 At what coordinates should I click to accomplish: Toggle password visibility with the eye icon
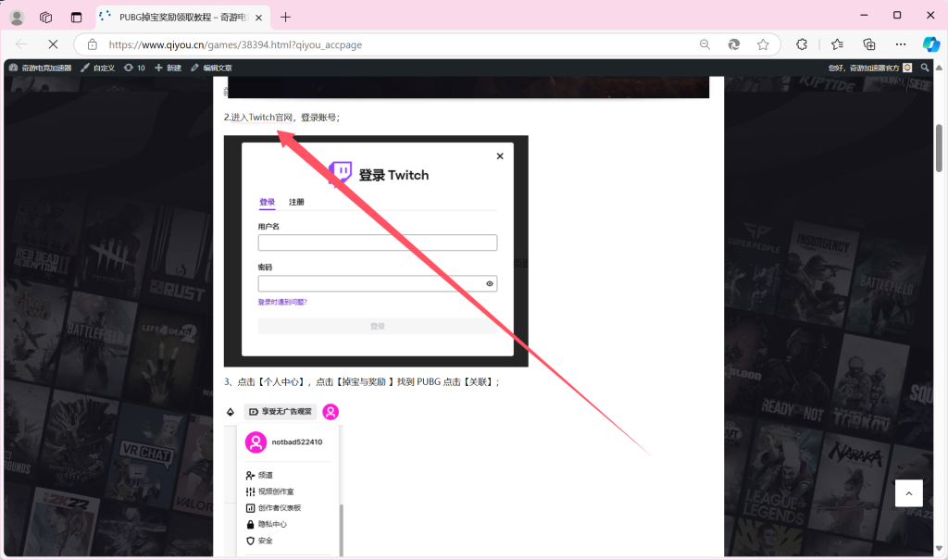pyautogui.click(x=490, y=284)
